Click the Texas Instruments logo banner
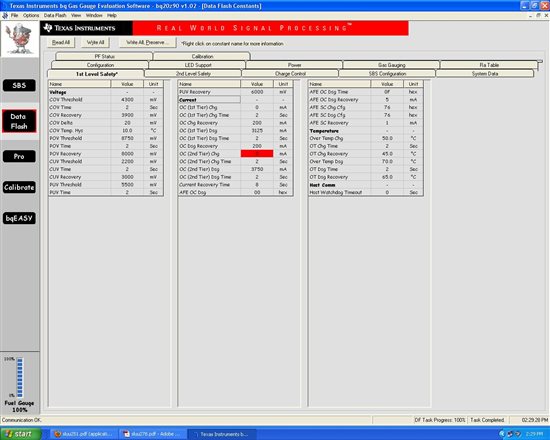Screen dimensions: 550x440 [86, 28]
